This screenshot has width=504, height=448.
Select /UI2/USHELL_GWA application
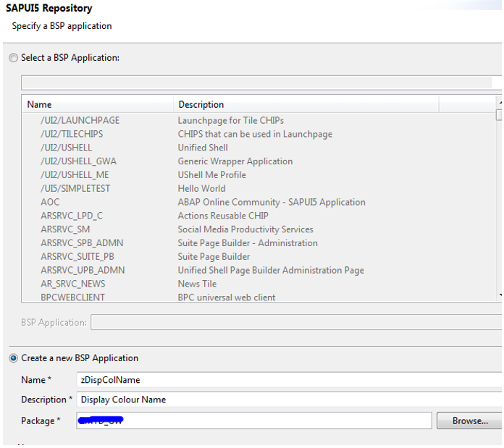259,161
